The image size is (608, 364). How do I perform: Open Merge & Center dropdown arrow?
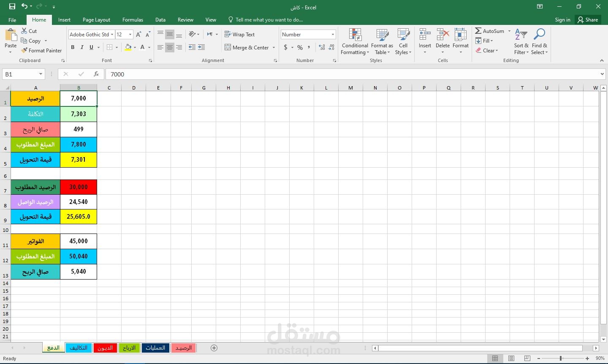pyautogui.click(x=274, y=47)
